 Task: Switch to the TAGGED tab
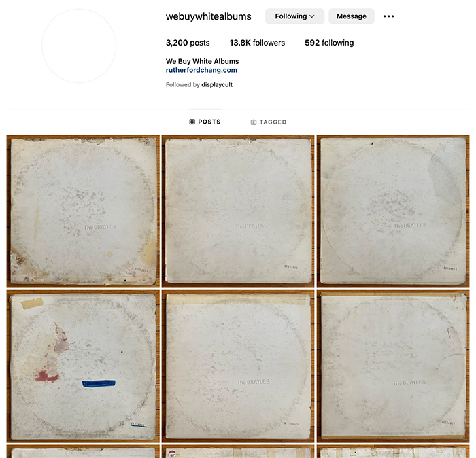[x=269, y=122]
